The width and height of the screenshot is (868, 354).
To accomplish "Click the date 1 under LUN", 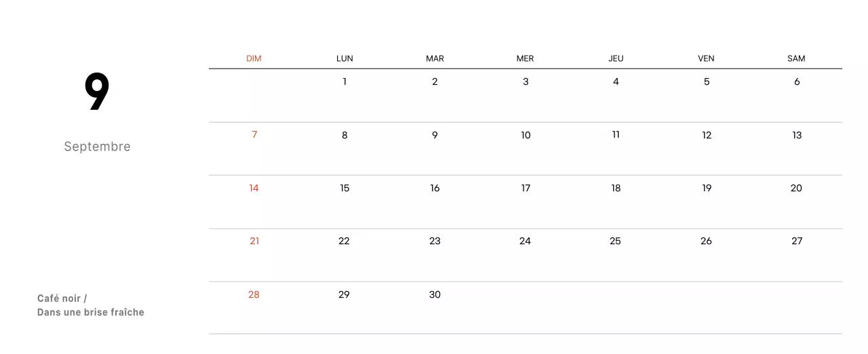I will pos(344,82).
